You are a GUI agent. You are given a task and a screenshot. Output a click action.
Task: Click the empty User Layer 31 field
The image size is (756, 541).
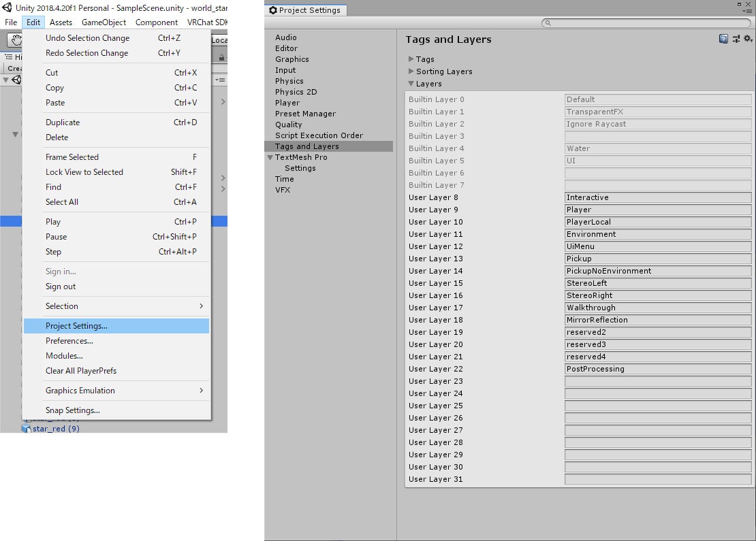coord(658,479)
